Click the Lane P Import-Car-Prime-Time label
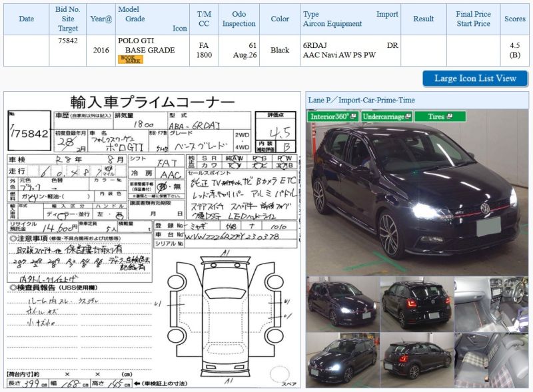 click(x=361, y=100)
